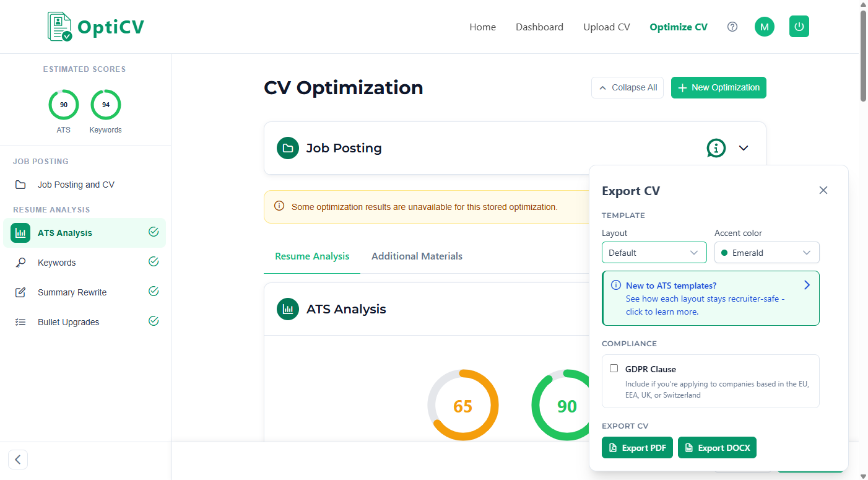Click the warning icon in yellow banner

(279, 206)
